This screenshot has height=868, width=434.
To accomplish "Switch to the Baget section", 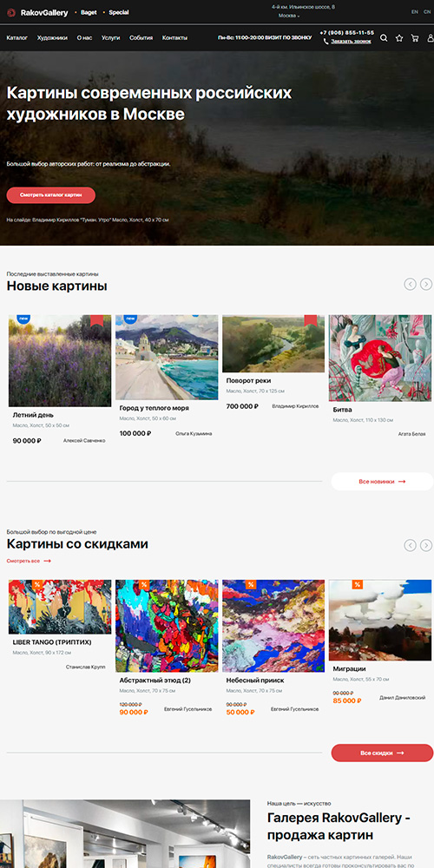I will [88, 12].
